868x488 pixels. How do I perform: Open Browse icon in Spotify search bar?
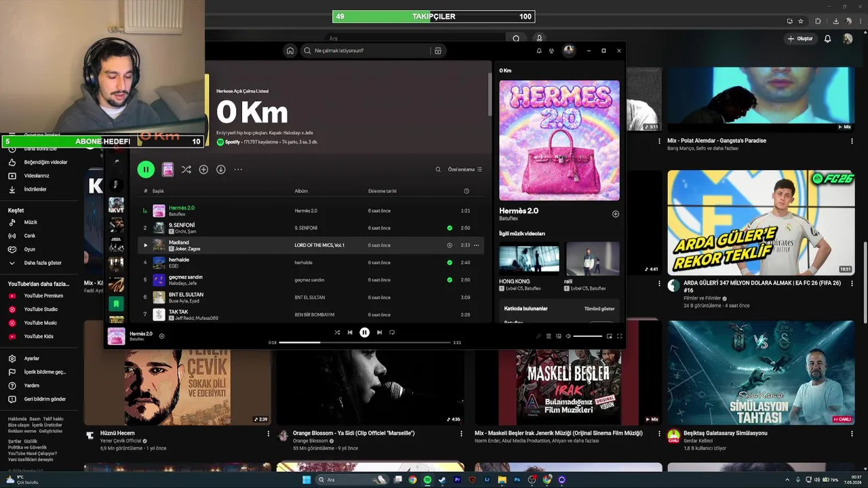coord(438,51)
